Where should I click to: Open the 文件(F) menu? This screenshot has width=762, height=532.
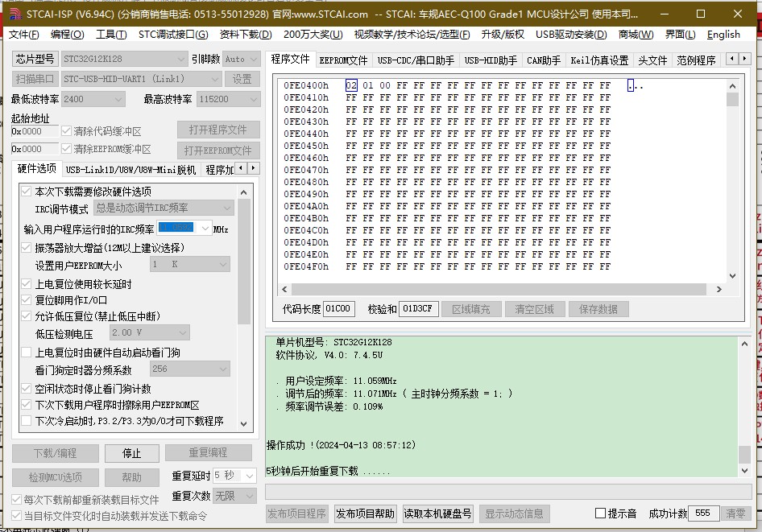(24, 35)
